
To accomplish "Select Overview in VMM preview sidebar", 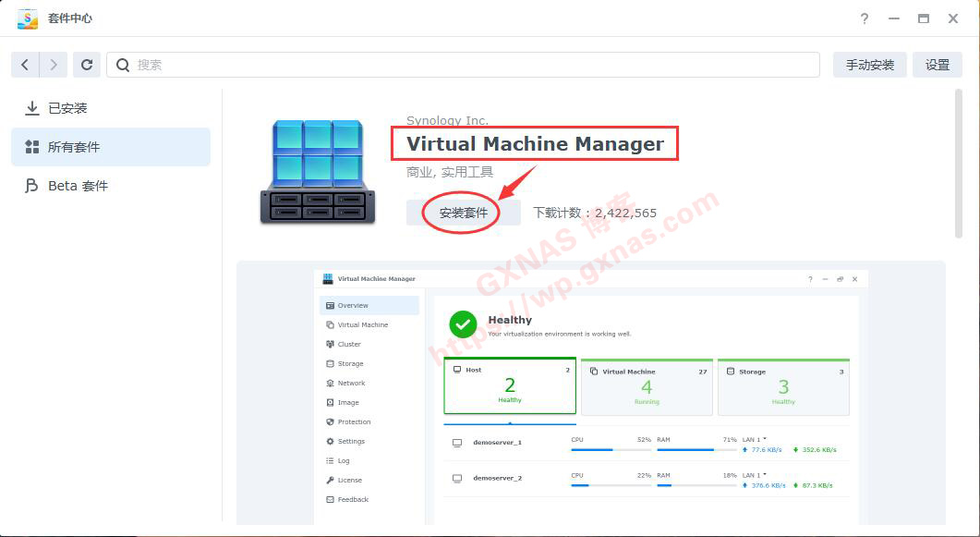I will [x=352, y=305].
